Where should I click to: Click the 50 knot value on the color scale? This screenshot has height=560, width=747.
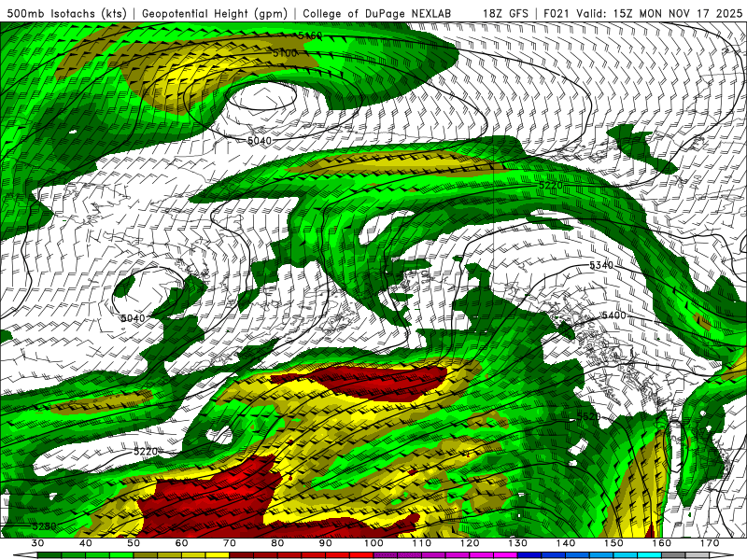click(x=134, y=543)
